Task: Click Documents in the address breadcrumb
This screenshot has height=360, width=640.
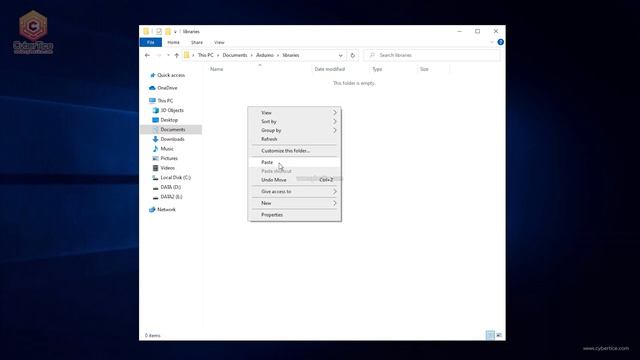Action: [x=235, y=55]
